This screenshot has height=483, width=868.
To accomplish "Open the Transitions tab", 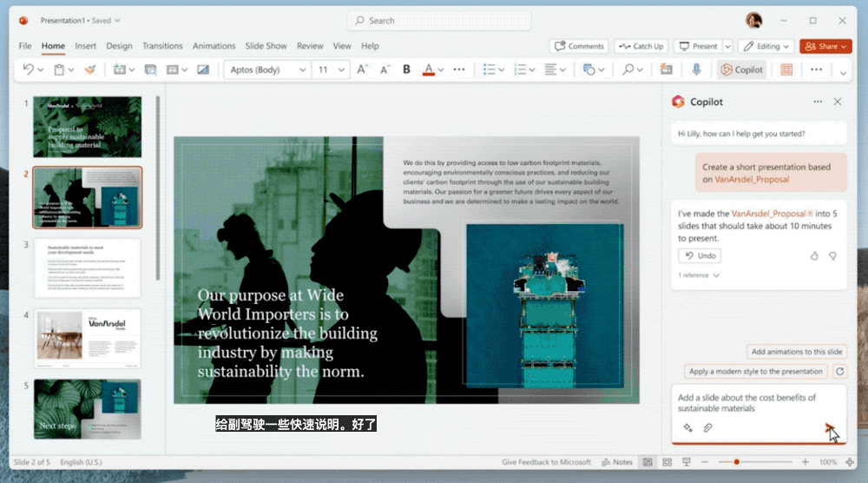I will 162,46.
